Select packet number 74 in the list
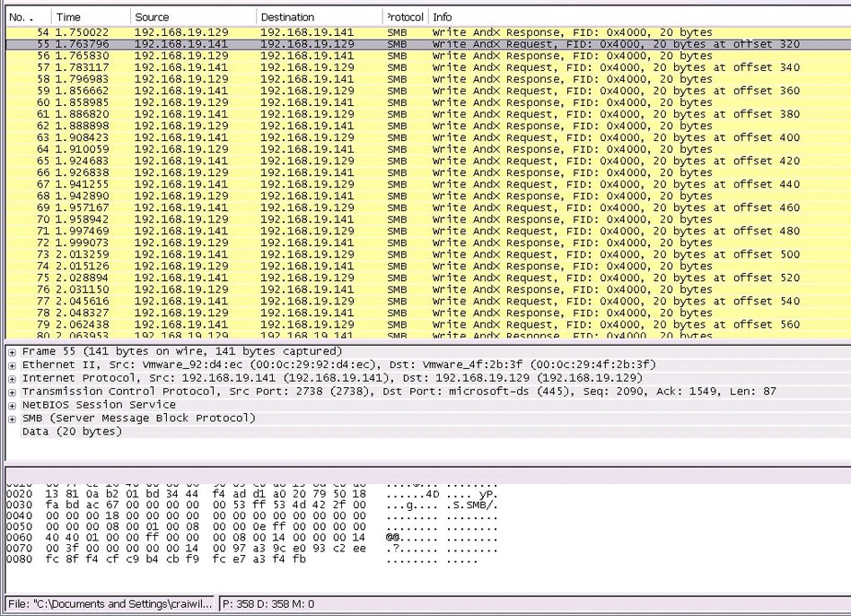Image resolution: width=851 pixels, height=616 pixels. click(428, 266)
